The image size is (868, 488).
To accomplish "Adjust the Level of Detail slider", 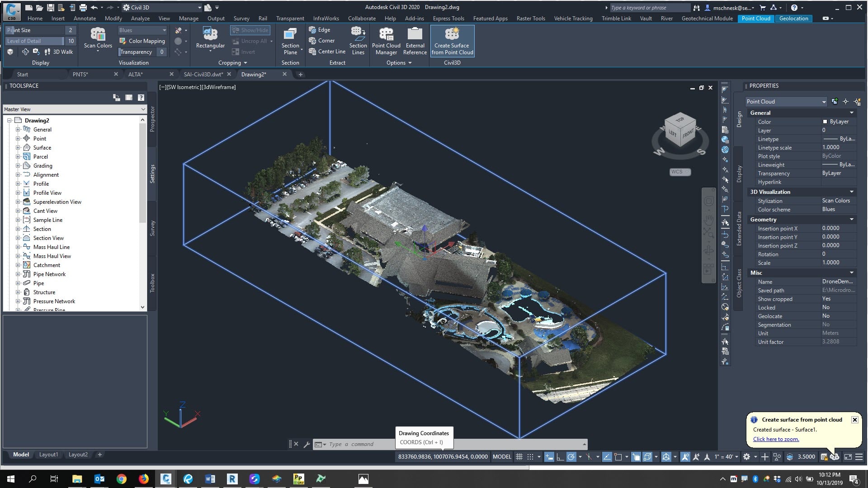I will pos(35,41).
